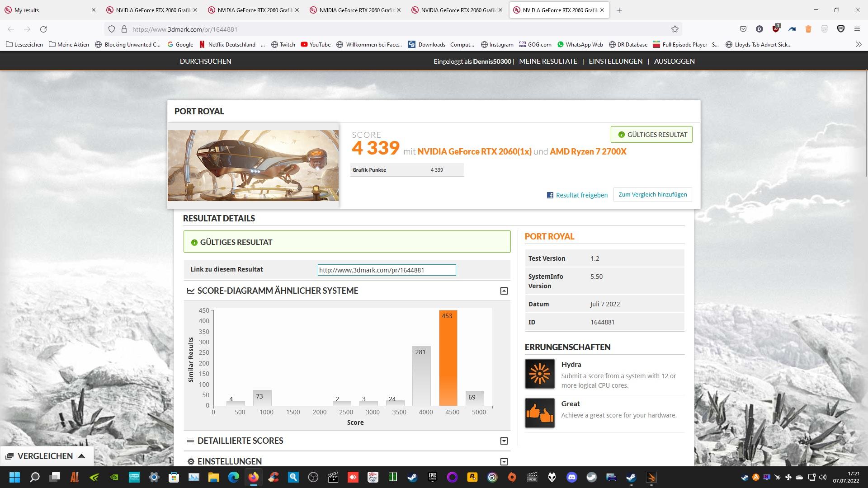Viewport: 868px width, 488px height.
Task: Collapse the Score-Diagramm section
Action: click(504, 291)
